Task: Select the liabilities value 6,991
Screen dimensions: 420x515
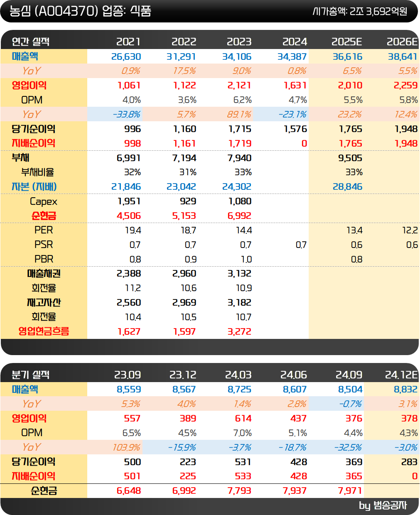Action: (129, 158)
